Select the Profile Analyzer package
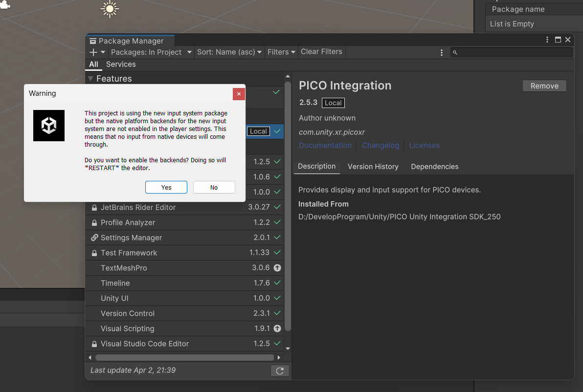The height and width of the screenshot is (392, 583). tap(184, 222)
